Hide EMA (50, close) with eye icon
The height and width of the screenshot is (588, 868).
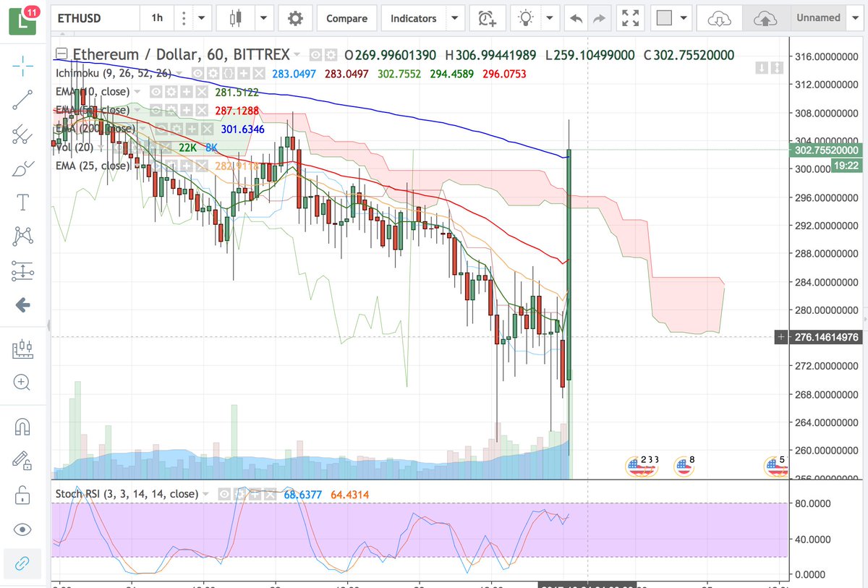(x=155, y=111)
